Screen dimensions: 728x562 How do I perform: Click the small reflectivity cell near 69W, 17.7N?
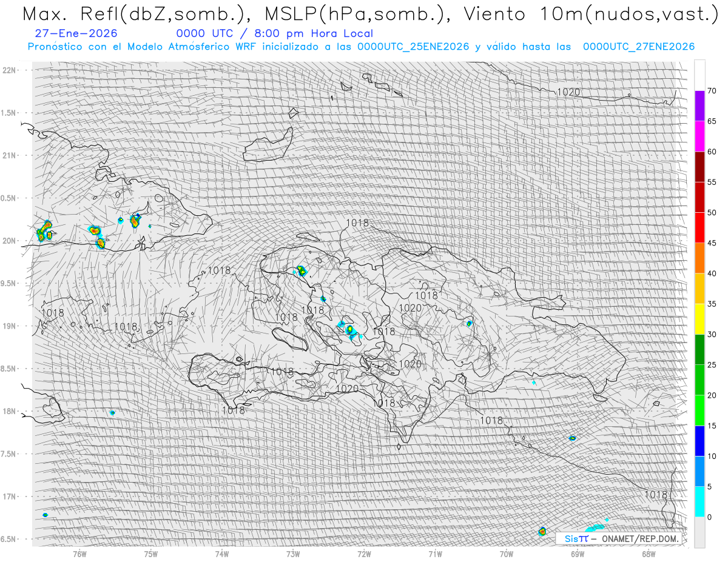tap(573, 438)
